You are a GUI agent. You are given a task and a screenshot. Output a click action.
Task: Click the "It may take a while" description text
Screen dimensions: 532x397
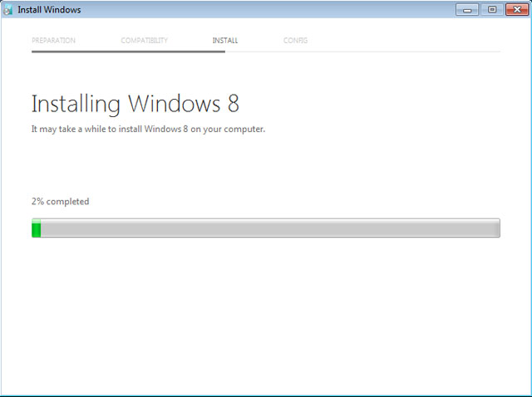pyautogui.click(x=148, y=130)
